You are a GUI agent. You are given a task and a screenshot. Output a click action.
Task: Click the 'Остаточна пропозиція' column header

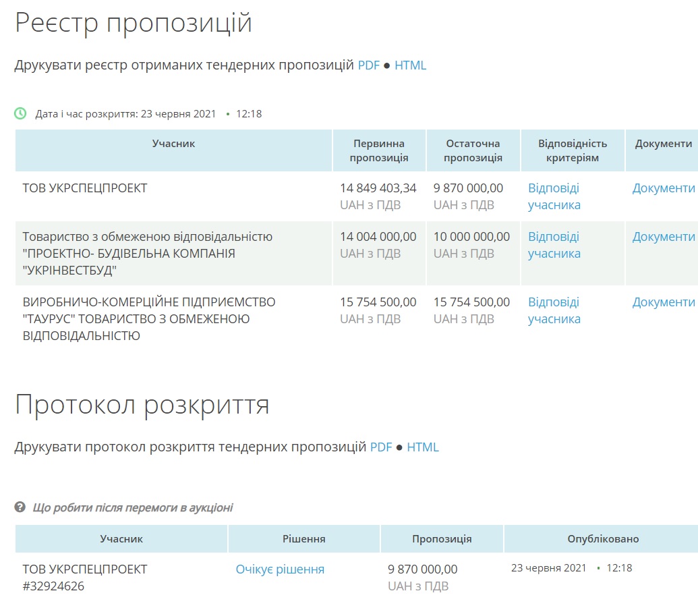[473, 150]
